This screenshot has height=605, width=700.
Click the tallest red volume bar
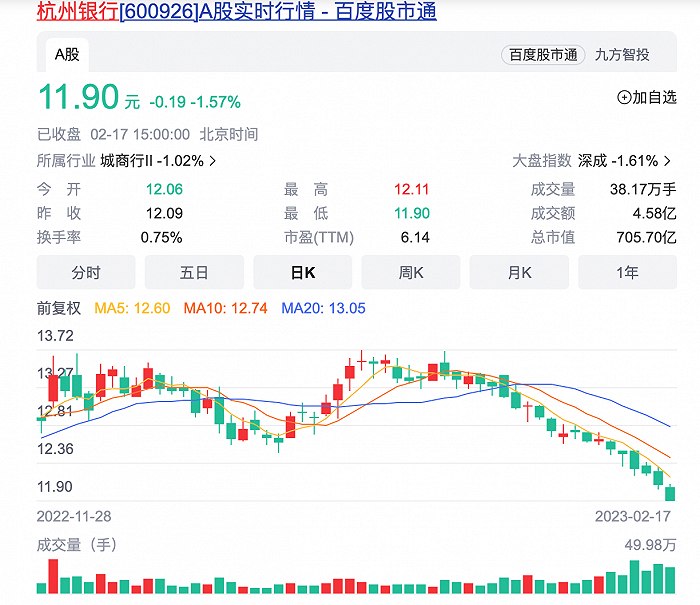tap(53, 576)
